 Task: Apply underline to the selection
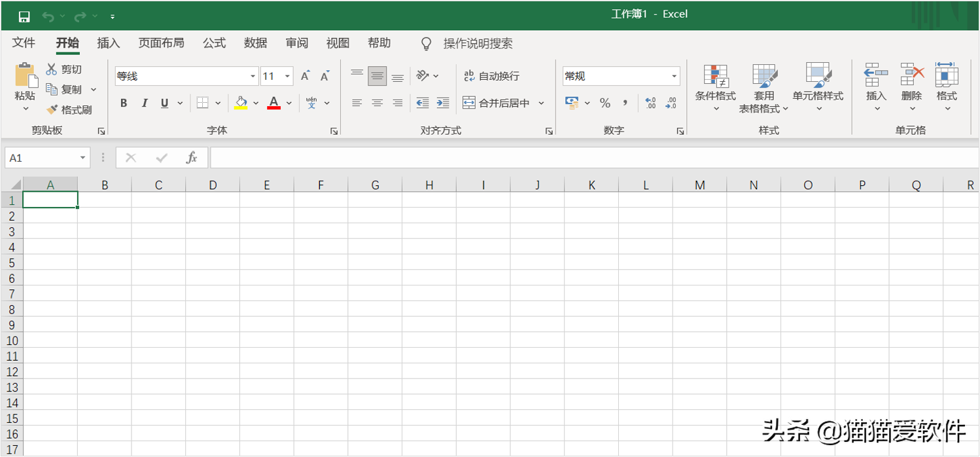coord(164,103)
